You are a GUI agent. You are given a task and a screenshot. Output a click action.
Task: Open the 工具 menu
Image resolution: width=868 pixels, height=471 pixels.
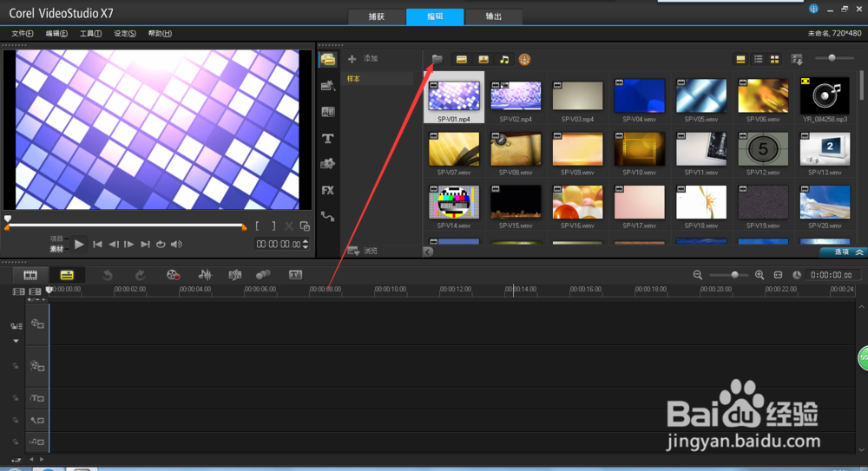91,34
